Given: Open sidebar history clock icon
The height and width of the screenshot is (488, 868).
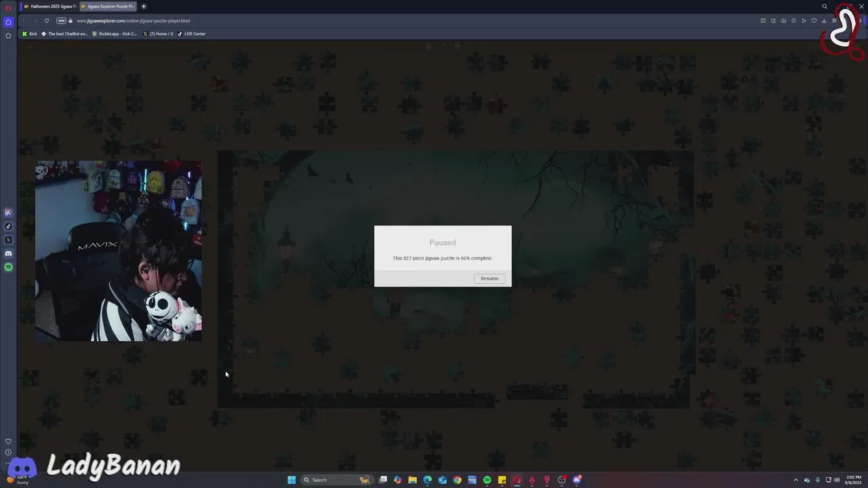Looking at the screenshot, I should click(x=8, y=452).
